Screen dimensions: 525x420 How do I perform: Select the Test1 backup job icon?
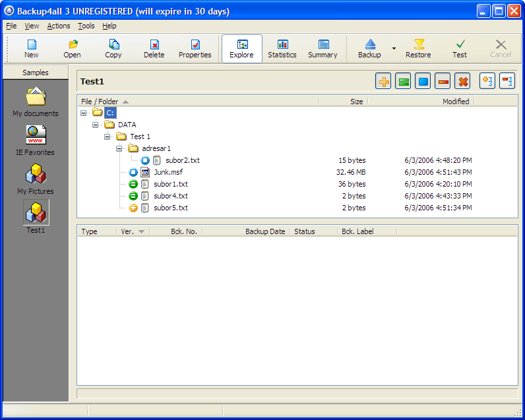click(x=36, y=212)
